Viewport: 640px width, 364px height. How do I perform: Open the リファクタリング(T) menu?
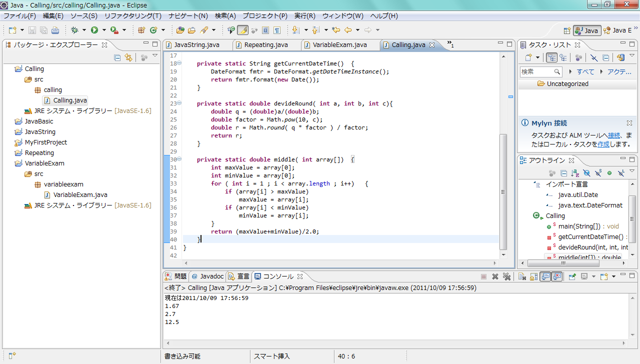[x=132, y=16]
